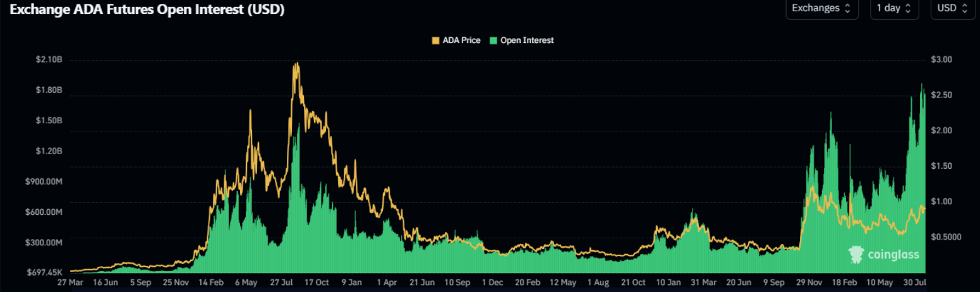Image resolution: width=980 pixels, height=292 pixels.
Task: Toggle the ADA Price legend series
Action: (x=456, y=40)
